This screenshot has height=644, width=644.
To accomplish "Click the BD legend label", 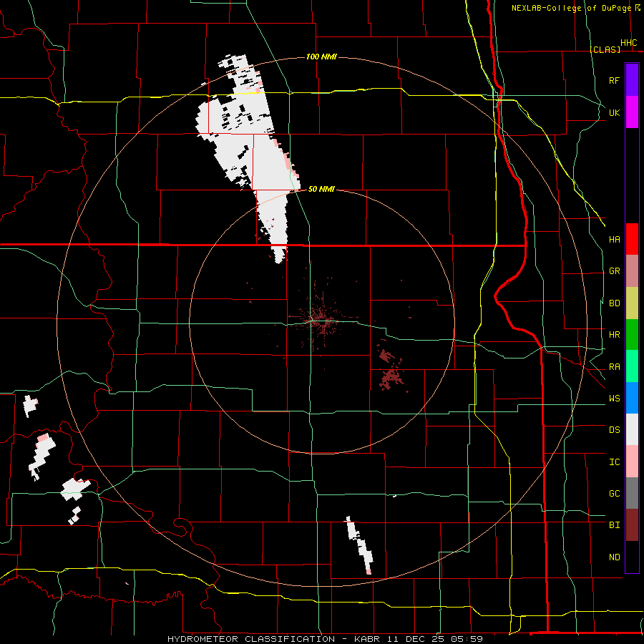I will coord(614,303).
